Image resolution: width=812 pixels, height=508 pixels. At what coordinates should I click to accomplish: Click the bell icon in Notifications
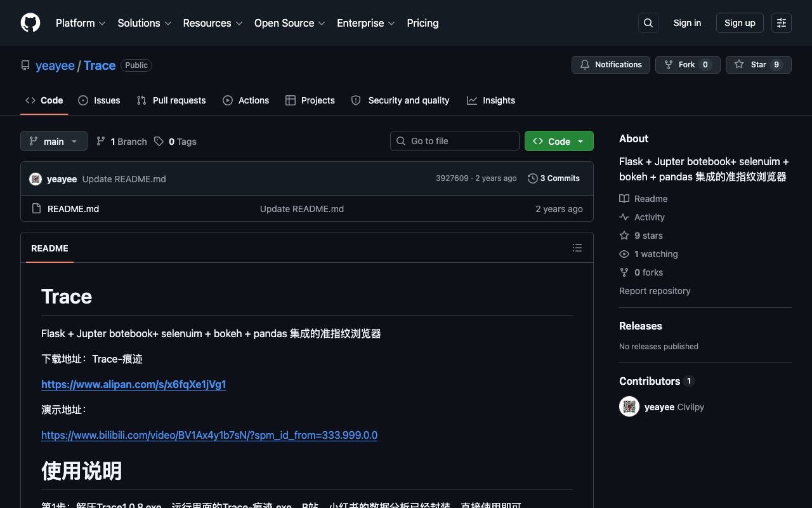click(x=585, y=65)
